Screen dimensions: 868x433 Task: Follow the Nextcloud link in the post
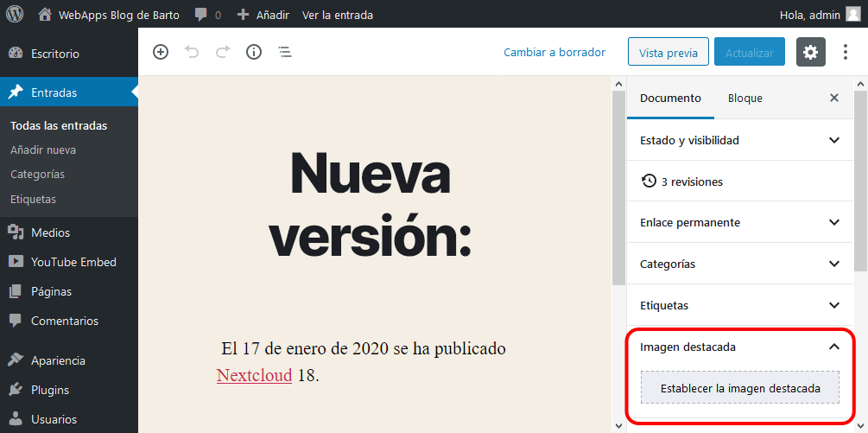[x=254, y=375]
